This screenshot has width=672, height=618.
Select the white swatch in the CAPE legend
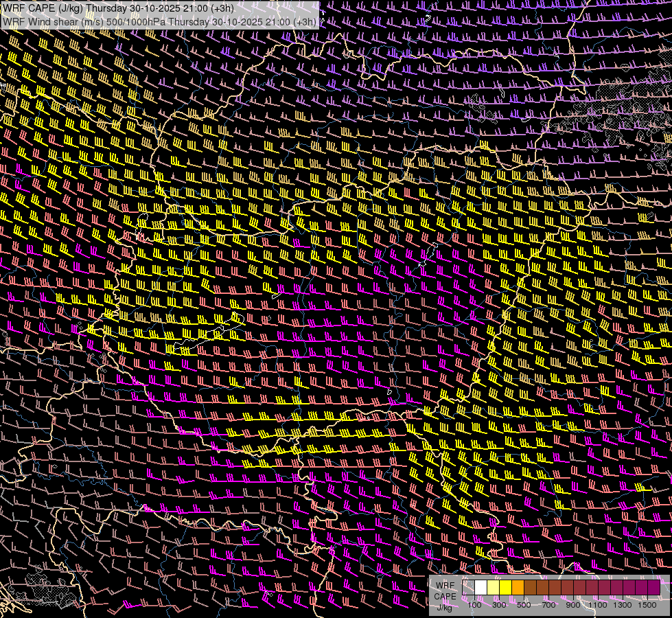481,588
